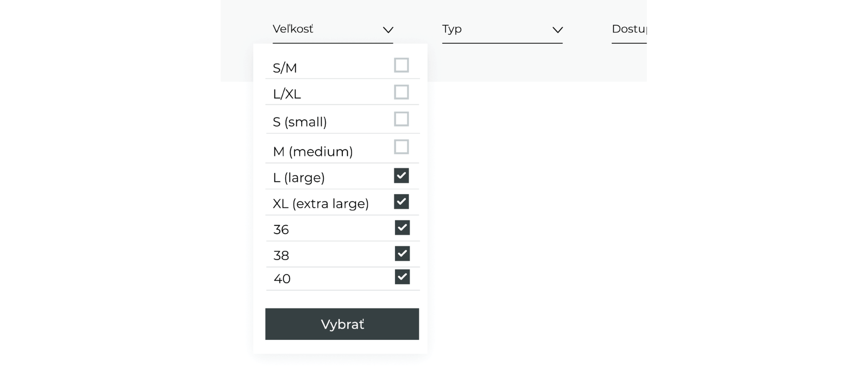Click the Typ filter label
Viewport: 868px width, 389px height.
point(452,29)
